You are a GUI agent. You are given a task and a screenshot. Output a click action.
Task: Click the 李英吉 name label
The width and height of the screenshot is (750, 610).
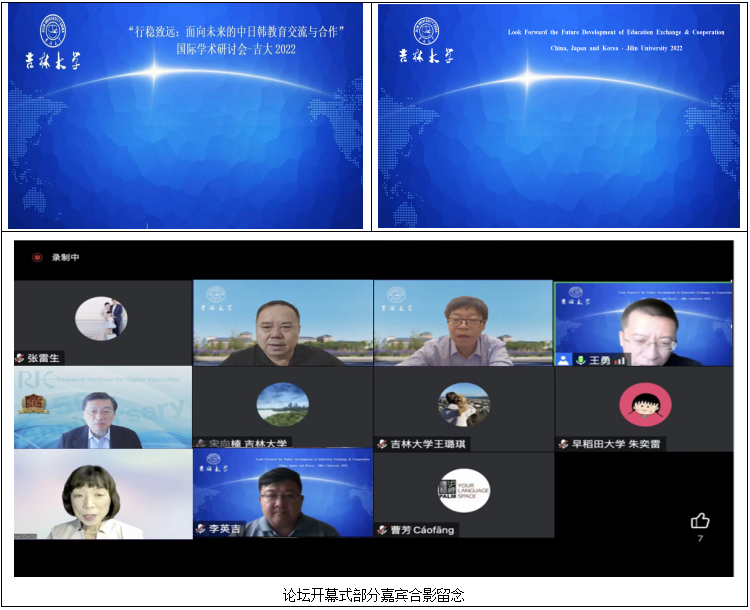224,529
